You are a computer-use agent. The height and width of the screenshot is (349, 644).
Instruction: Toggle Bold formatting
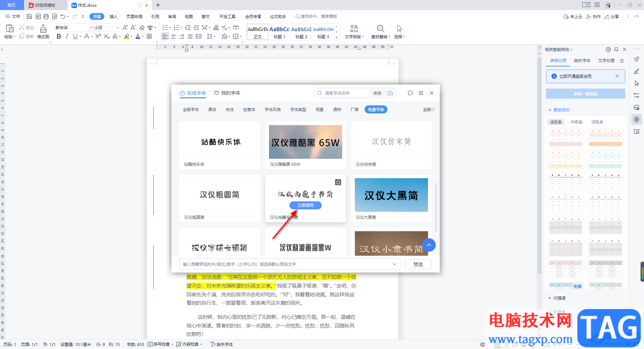[59, 36]
